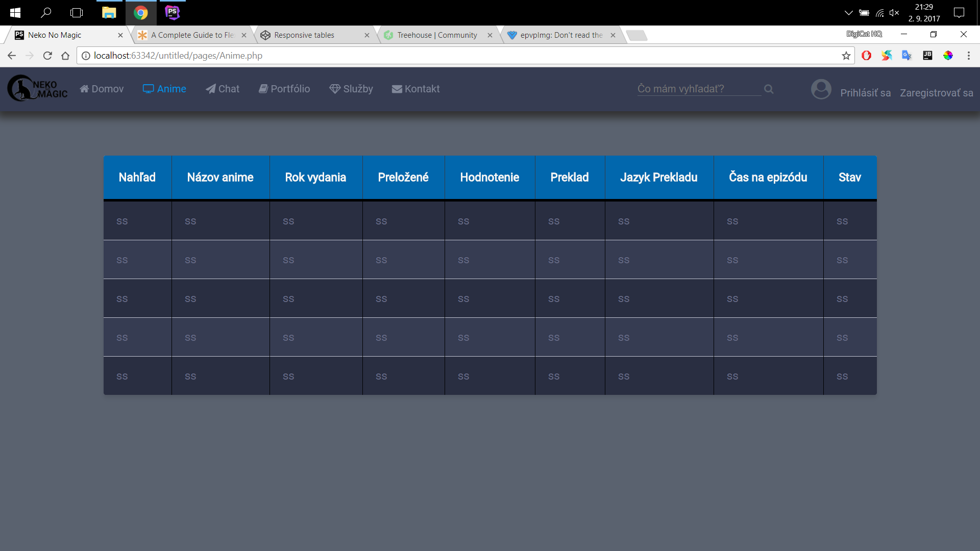Viewport: 980px width, 551px height.
Task: Click the Prihlásiť sa login link
Action: coord(865,93)
